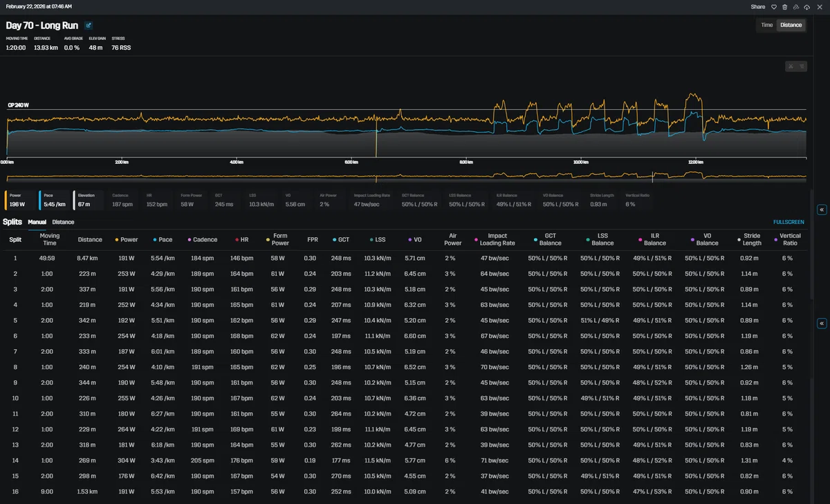The height and width of the screenshot is (504, 830).
Task: Open splits table in FULLSCREEN
Action: [x=788, y=222]
